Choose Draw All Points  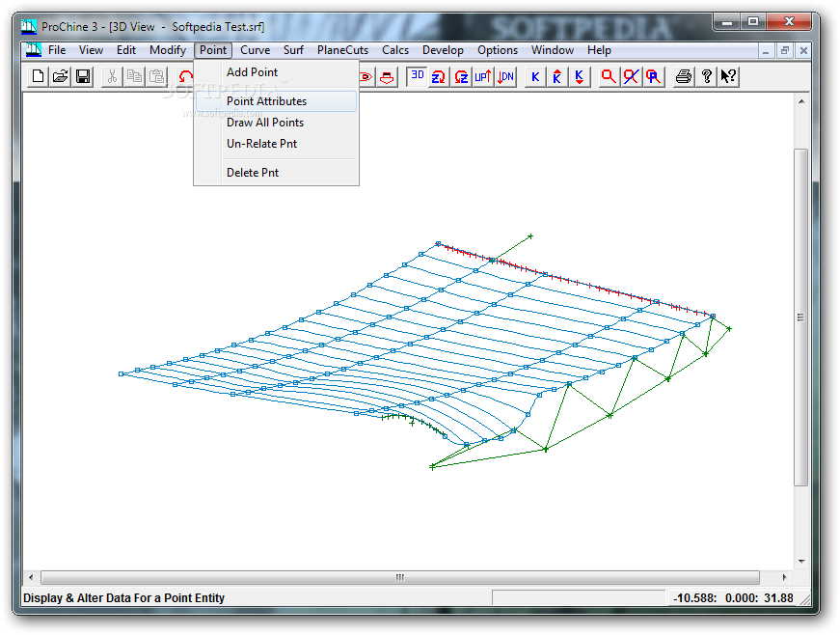click(x=276, y=123)
